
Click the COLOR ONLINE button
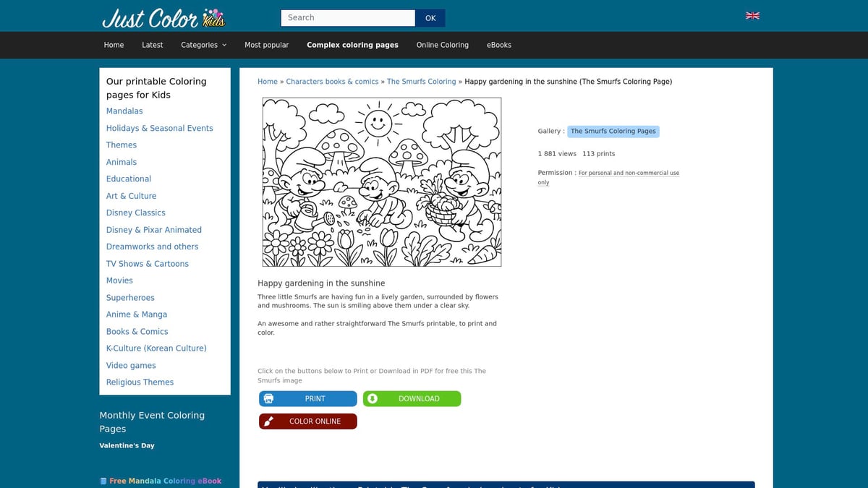coord(307,421)
